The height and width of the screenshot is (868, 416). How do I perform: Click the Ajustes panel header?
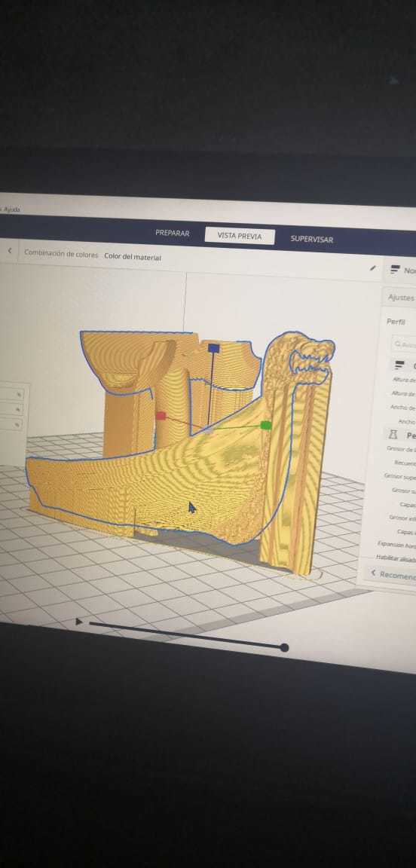(x=400, y=298)
